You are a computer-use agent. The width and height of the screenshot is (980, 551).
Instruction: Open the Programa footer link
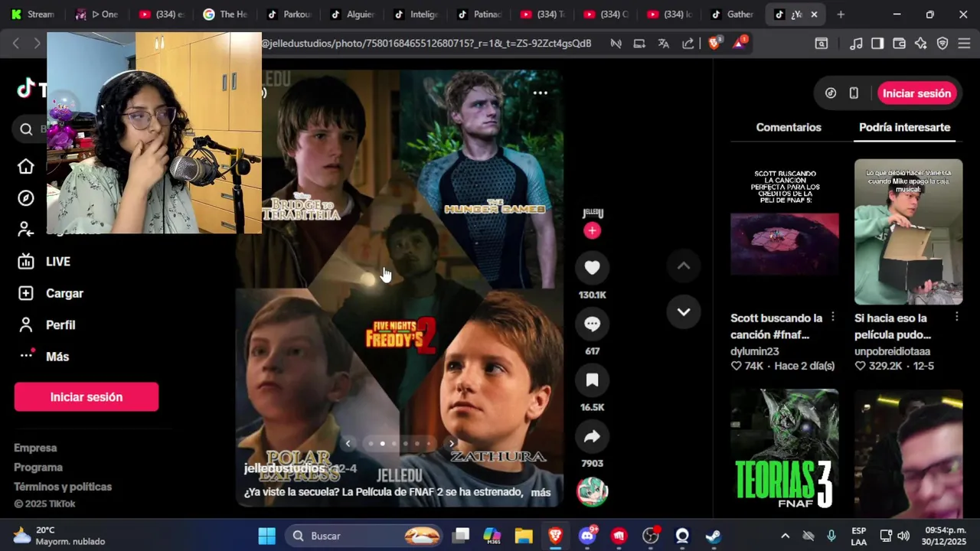[38, 468]
